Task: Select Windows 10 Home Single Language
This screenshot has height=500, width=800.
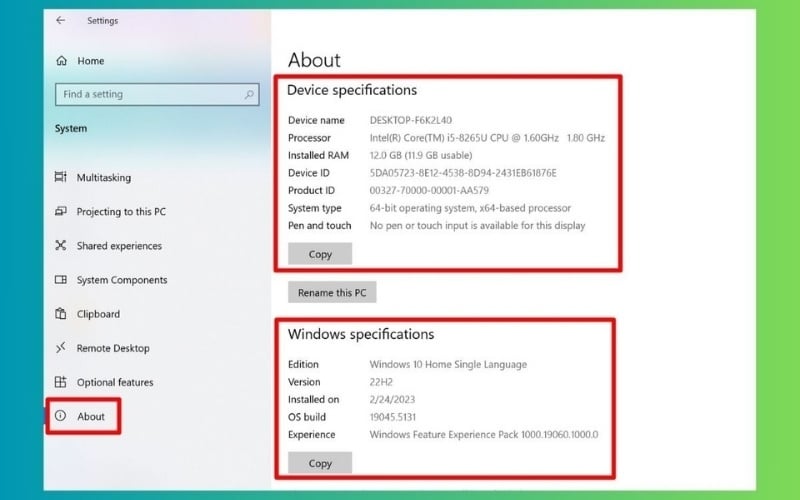Action: (448, 364)
